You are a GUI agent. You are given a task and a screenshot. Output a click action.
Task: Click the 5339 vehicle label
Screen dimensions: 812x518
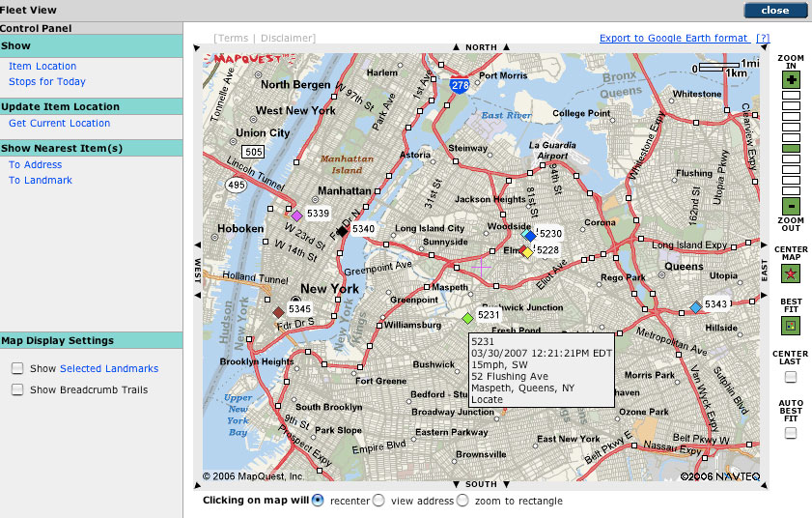coord(318,214)
